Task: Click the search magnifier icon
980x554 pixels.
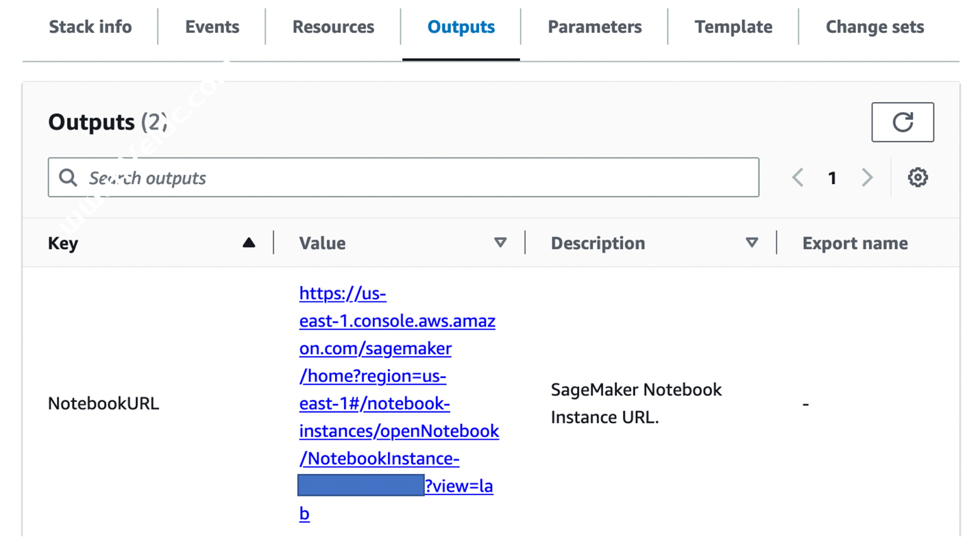Action: [x=68, y=178]
